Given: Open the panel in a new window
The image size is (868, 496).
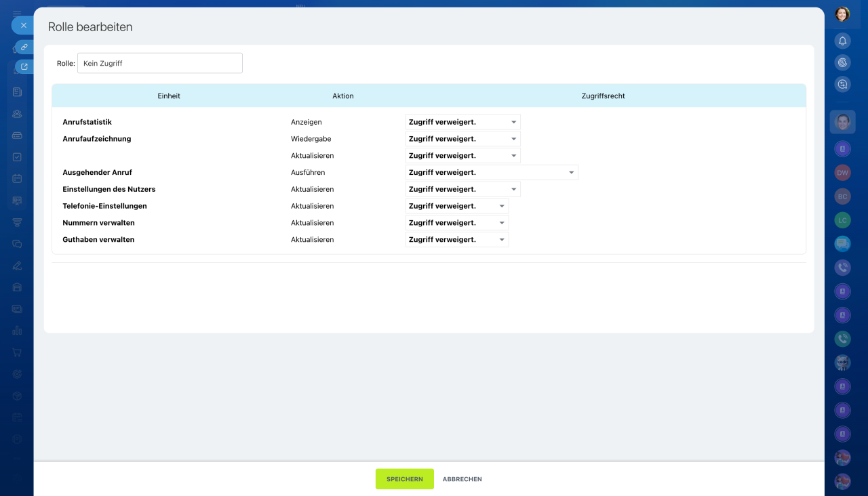Looking at the screenshot, I should 24,66.
